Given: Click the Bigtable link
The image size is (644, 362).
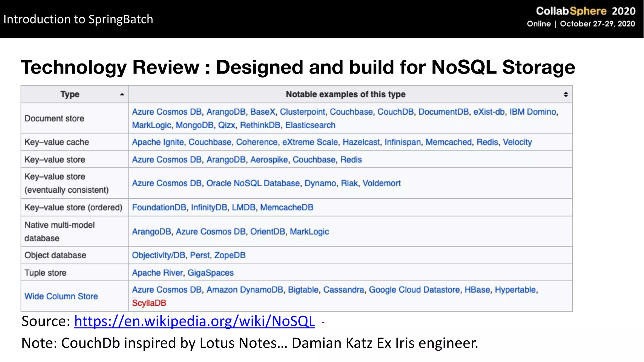Looking at the screenshot, I should click(x=303, y=290).
